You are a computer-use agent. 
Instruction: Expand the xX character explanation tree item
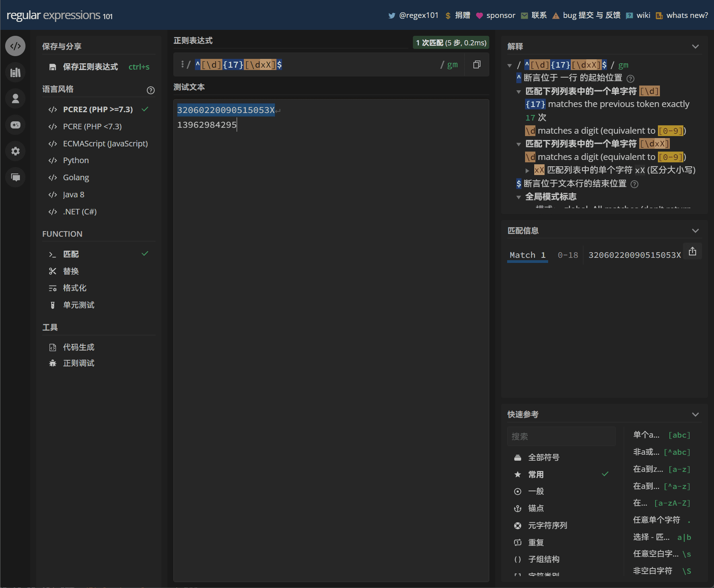click(x=527, y=170)
